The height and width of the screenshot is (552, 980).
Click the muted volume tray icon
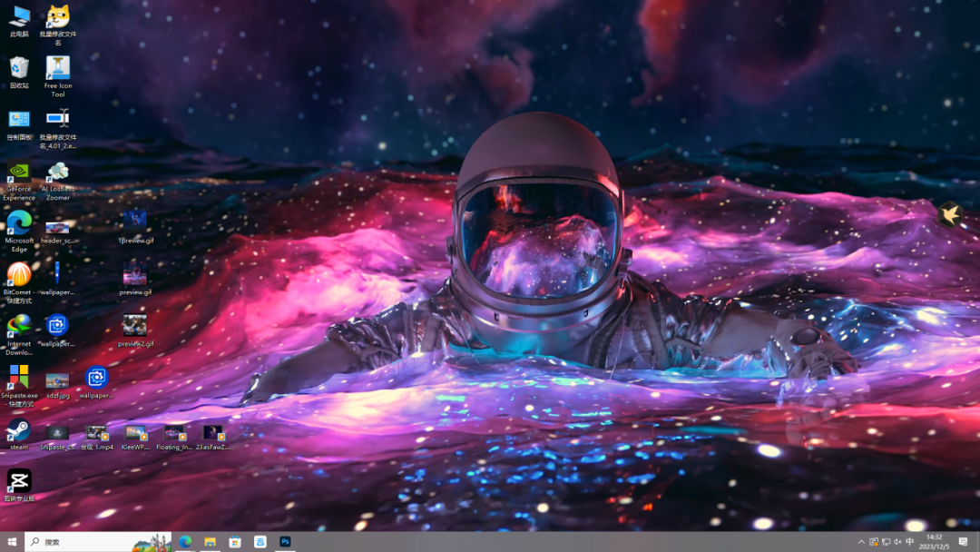[897, 542]
